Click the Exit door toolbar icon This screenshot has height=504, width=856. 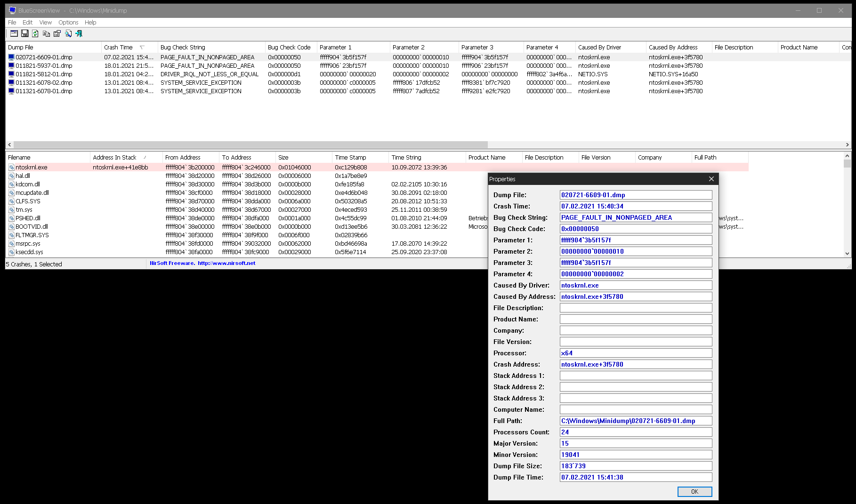tap(79, 33)
